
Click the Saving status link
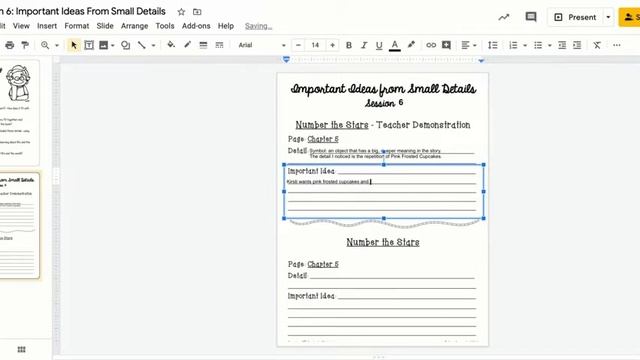tap(258, 26)
